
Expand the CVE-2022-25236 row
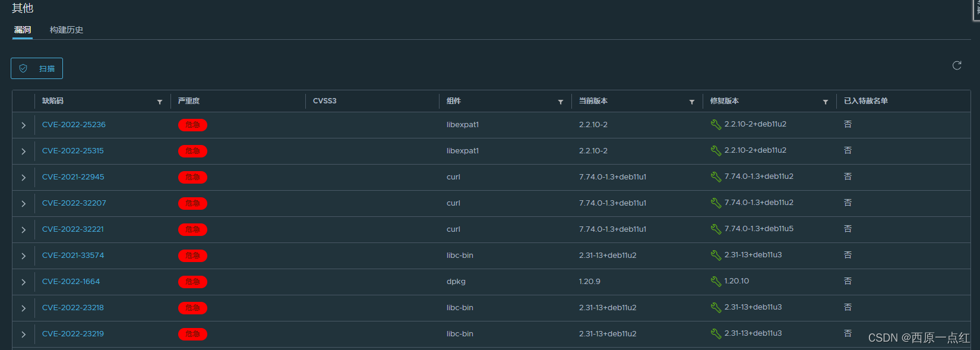click(x=24, y=125)
